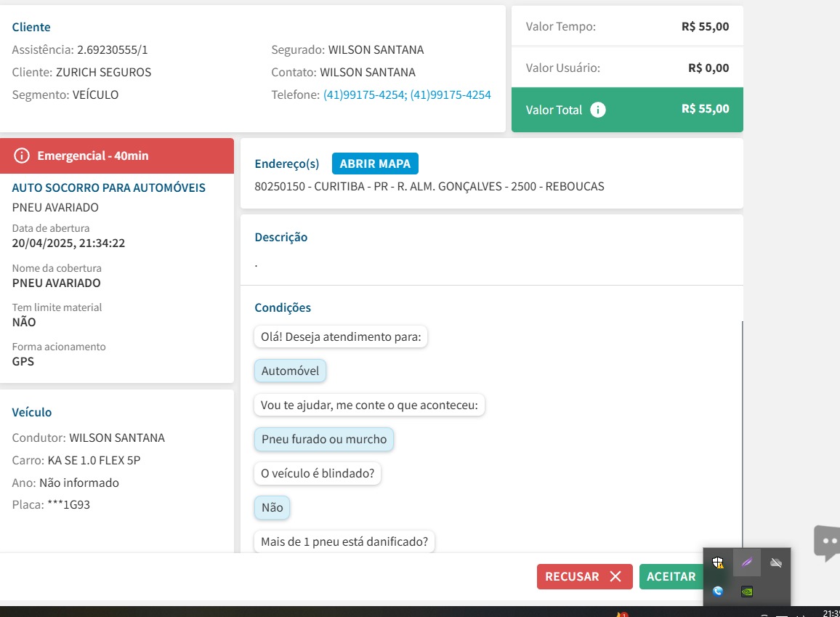This screenshot has width=840, height=617.
Task: Click the Emergencial - 40min banner
Action: pos(116,156)
